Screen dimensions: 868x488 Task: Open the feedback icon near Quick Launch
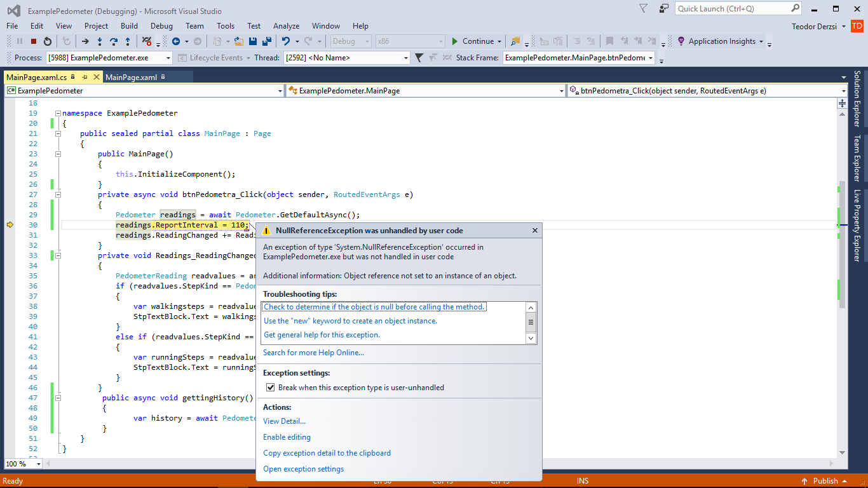point(664,8)
